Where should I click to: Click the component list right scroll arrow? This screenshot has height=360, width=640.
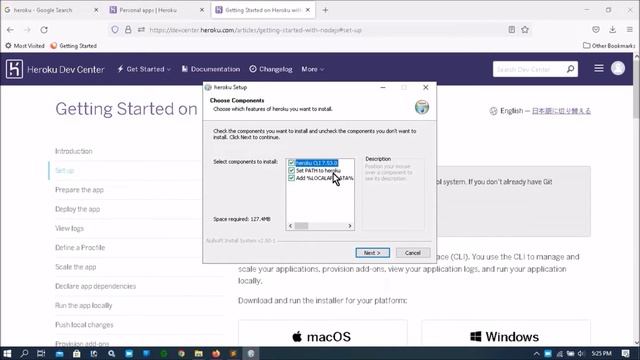[x=350, y=226]
